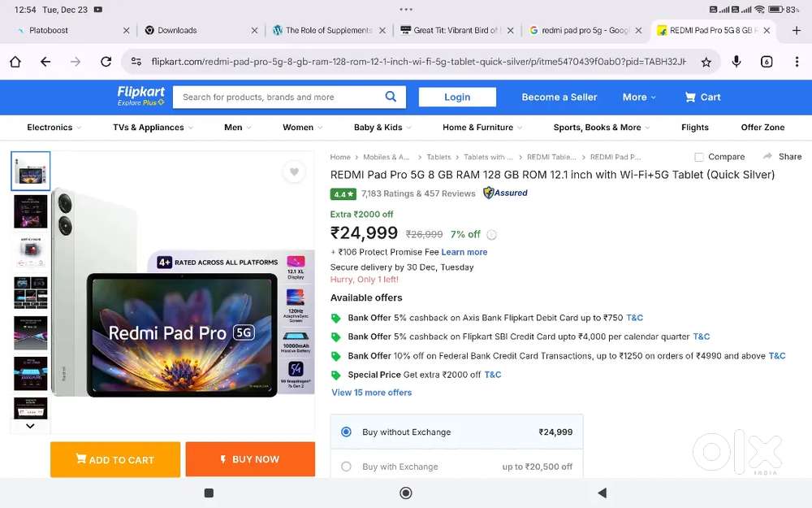Open the Offer Zone menu item
The width and height of the screenshot is (812, 508).
click(x=762, y=128)
